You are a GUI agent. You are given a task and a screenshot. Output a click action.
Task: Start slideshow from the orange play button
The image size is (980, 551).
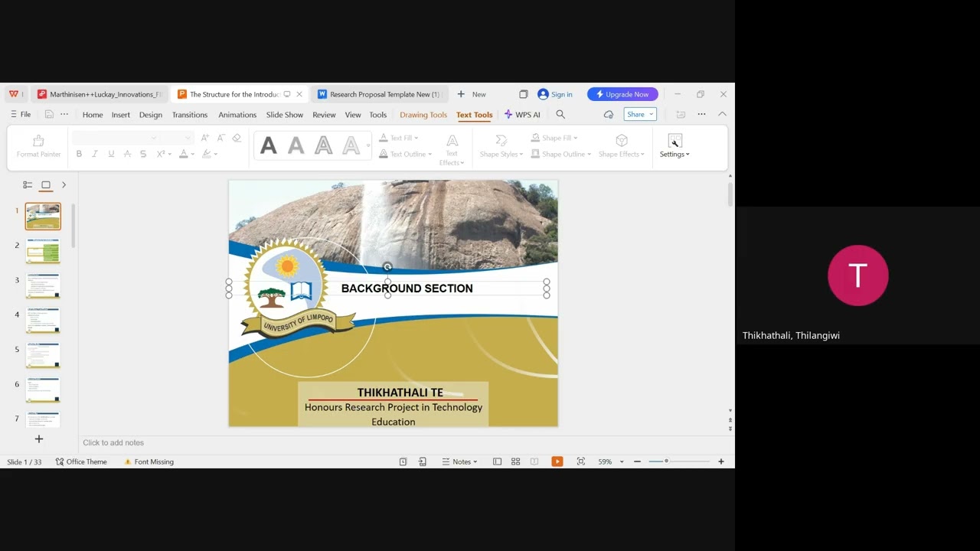point(557,462)
